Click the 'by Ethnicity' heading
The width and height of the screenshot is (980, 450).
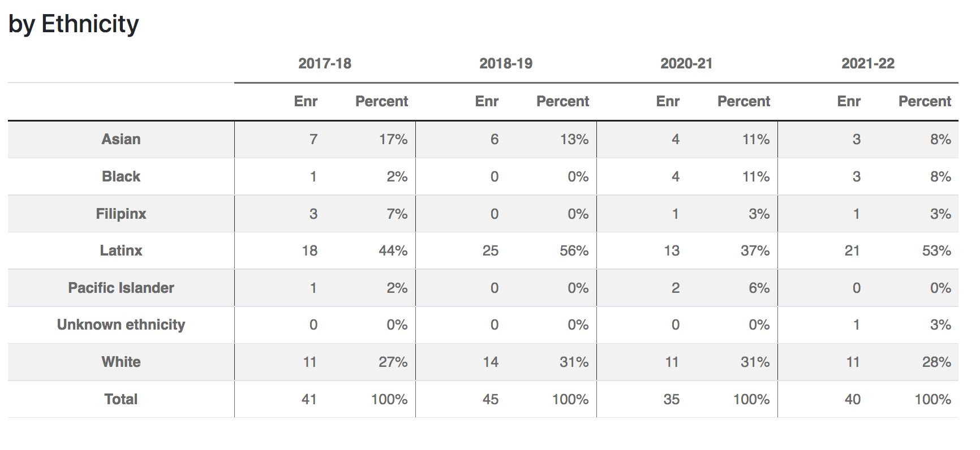pos(74,24)
